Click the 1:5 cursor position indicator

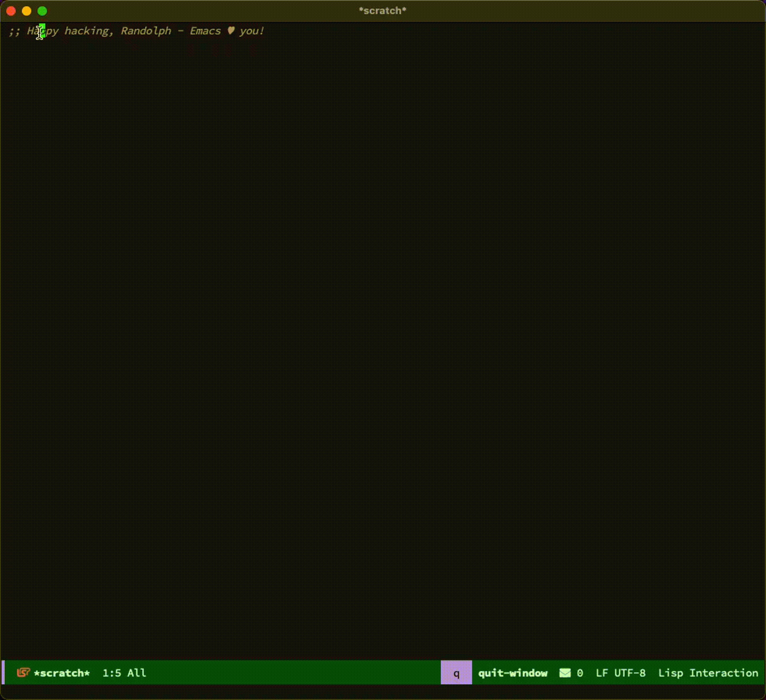112,673
